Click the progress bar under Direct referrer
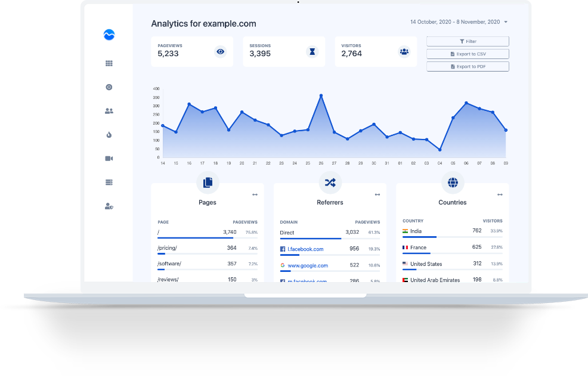588x390 pixels. pyautogui.click(x=330, y=239)
